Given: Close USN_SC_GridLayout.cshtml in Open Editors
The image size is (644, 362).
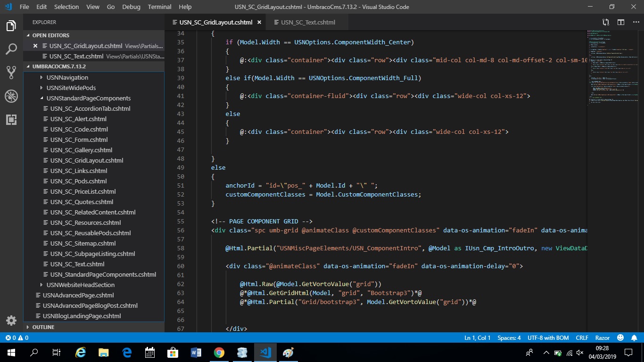Looking at the screenshot, I should pyautogui.click(x=35, y=46).
